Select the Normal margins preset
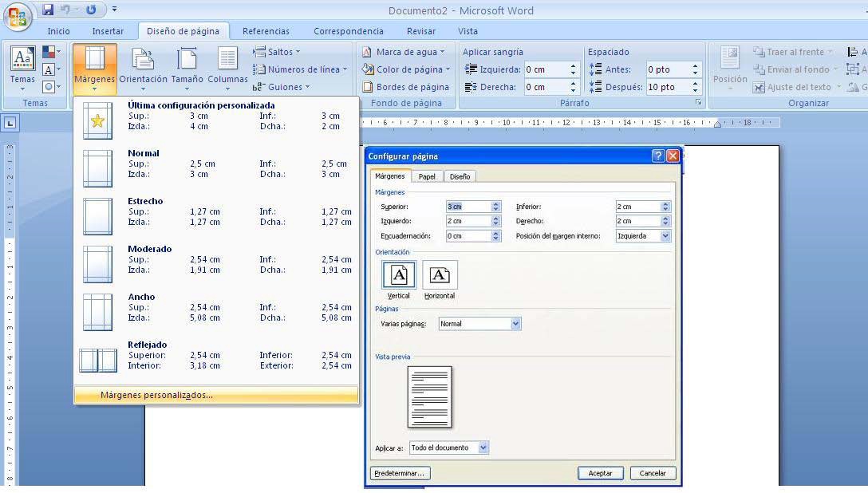 tap(216, 168)
